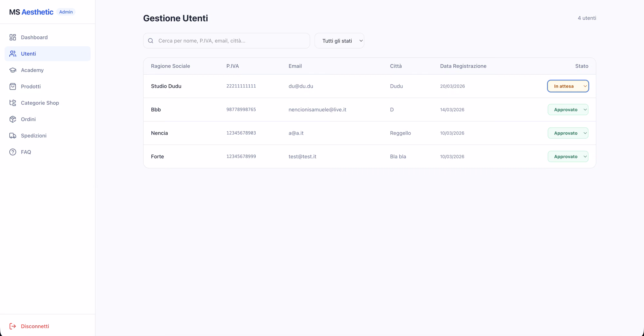
Task: Click P.IVA 98778998765
Action: point(241,110)
